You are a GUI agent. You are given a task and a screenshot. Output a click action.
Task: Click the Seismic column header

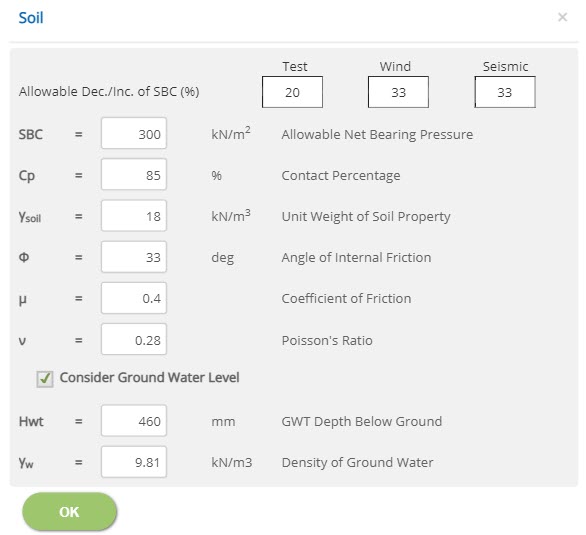coord(505,67)
